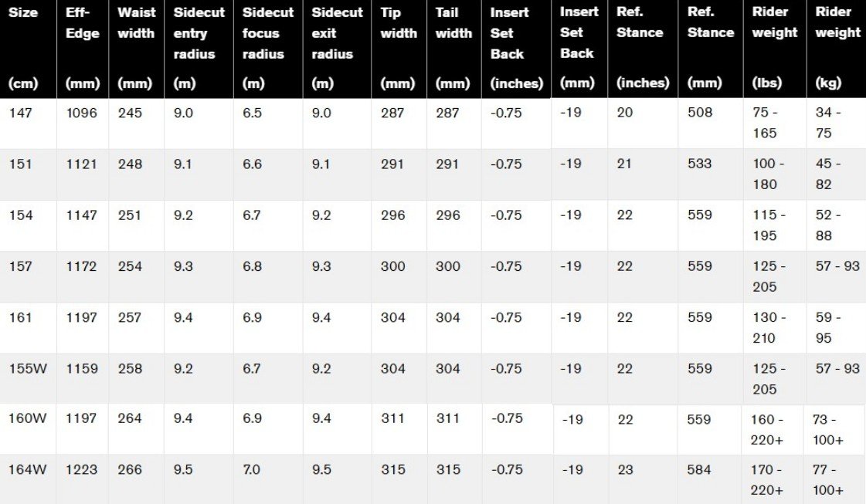Viewport: 866px width, 504px height.
Task: Select the 155W size cell
Action: click(28, 368)
